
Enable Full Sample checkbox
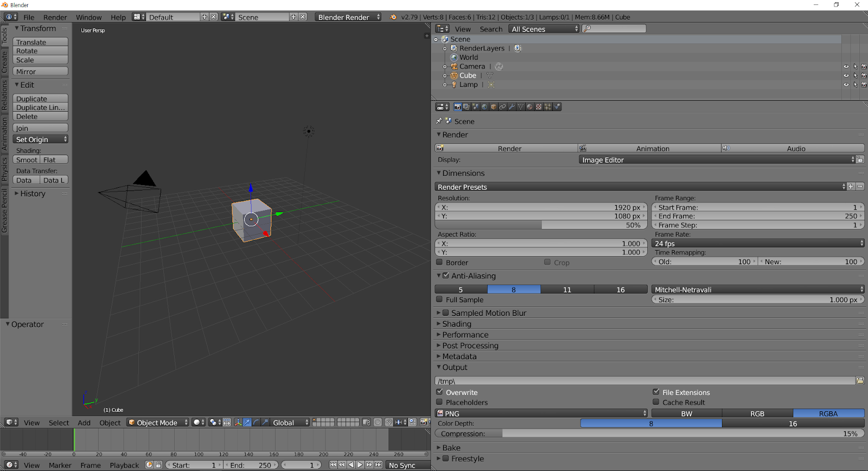click(x=439, y=299)
